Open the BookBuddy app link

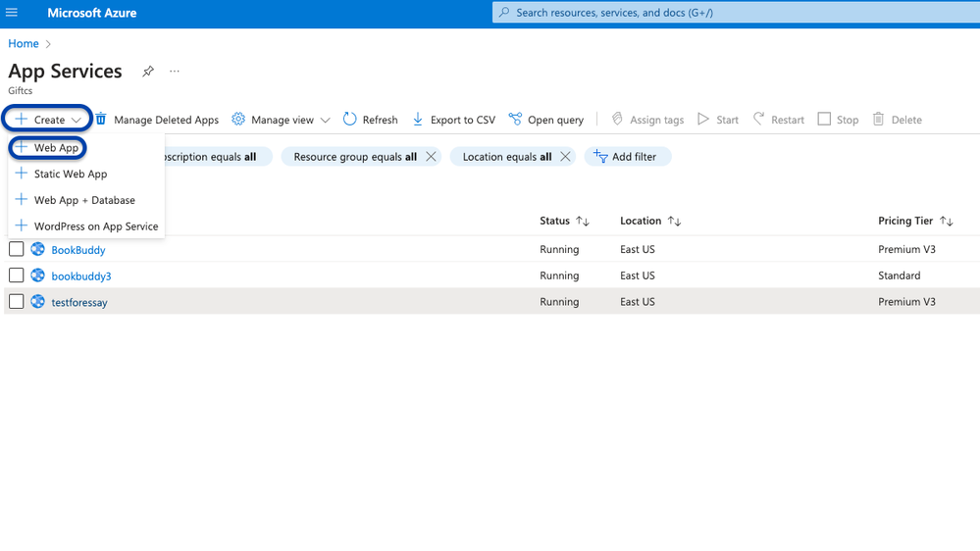pos(78,250)
